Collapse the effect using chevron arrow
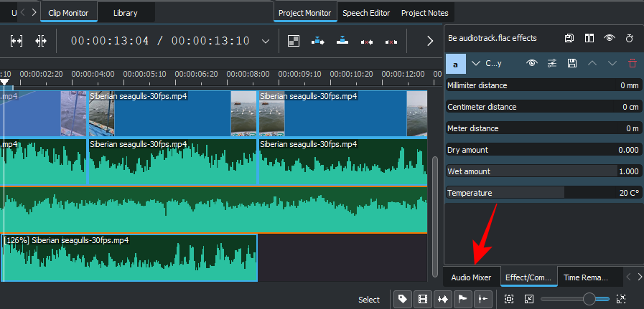 tap(476, 63)
